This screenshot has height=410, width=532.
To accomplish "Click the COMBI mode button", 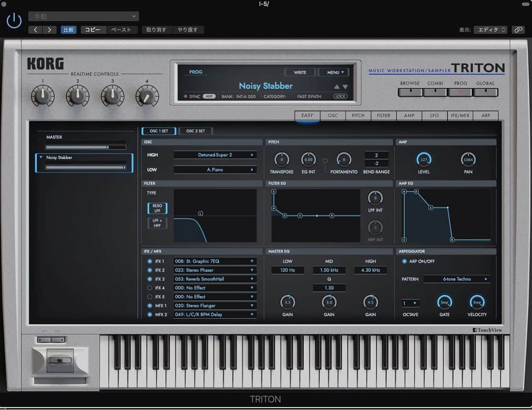I will [x=435, y=92].
